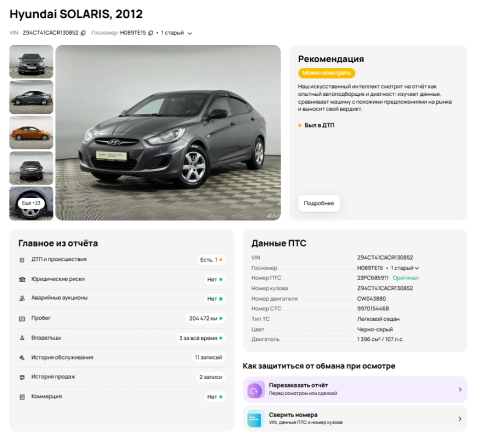Open 'Перезаказать отчёт' card
Viewport: 486px width, 447px height.
pyautogui.click(x=355, y=389)
